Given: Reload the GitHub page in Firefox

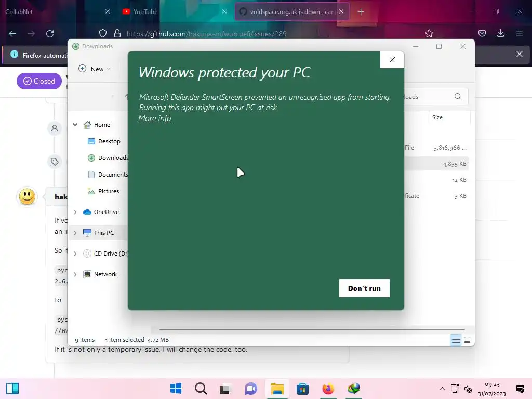Looking at the screenshot, I should coord(50,34).
